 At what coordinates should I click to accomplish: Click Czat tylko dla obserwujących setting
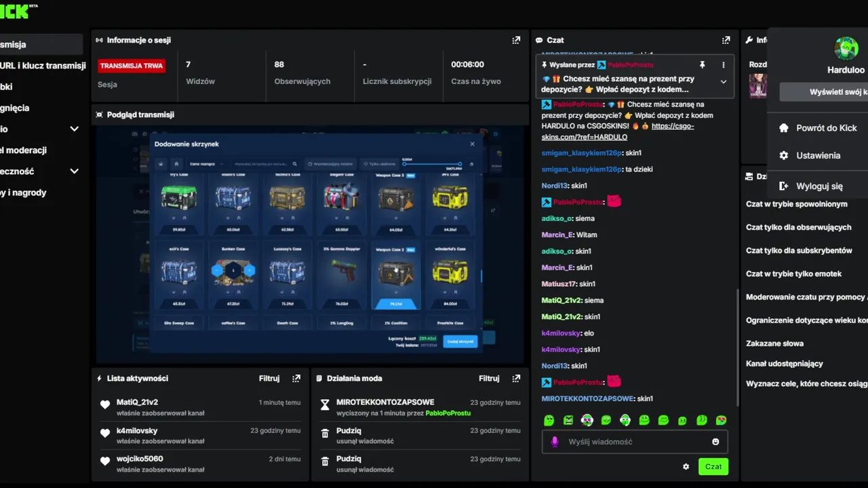(799, 227)
